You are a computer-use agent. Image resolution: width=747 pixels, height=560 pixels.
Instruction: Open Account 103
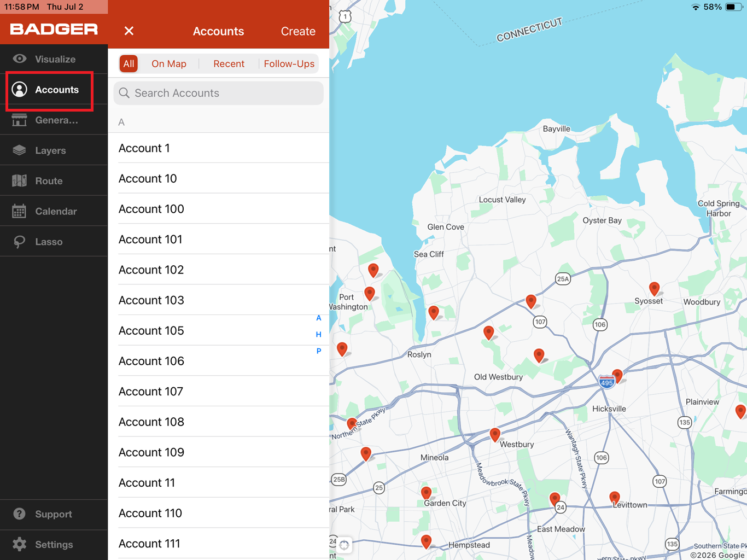(219, 300)
